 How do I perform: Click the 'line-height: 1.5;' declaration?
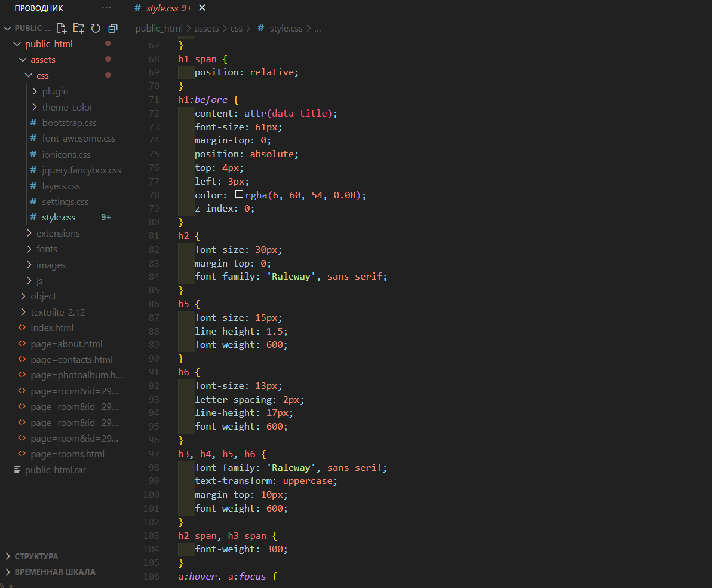coord(241,331)
